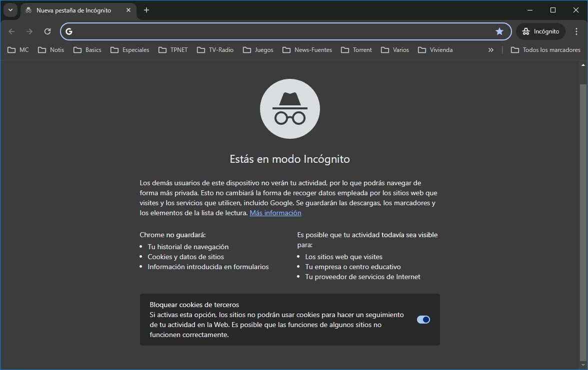This screenshot has height=370, width=588.
Task: Open the MC bookmarks folder
Action: tap(17, 50)
